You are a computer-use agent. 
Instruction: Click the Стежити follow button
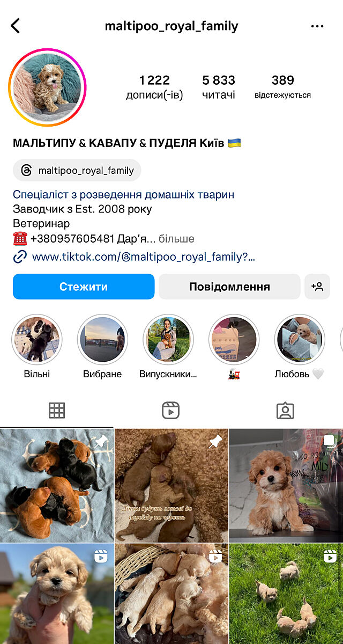[84, 287]
